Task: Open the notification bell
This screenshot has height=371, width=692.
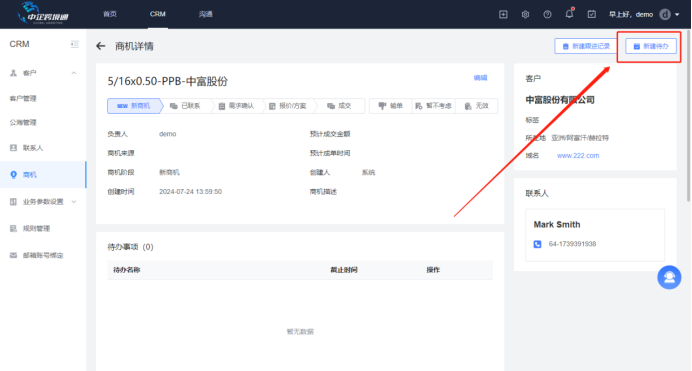Action: pyautogui.click(x=569, y=14)
